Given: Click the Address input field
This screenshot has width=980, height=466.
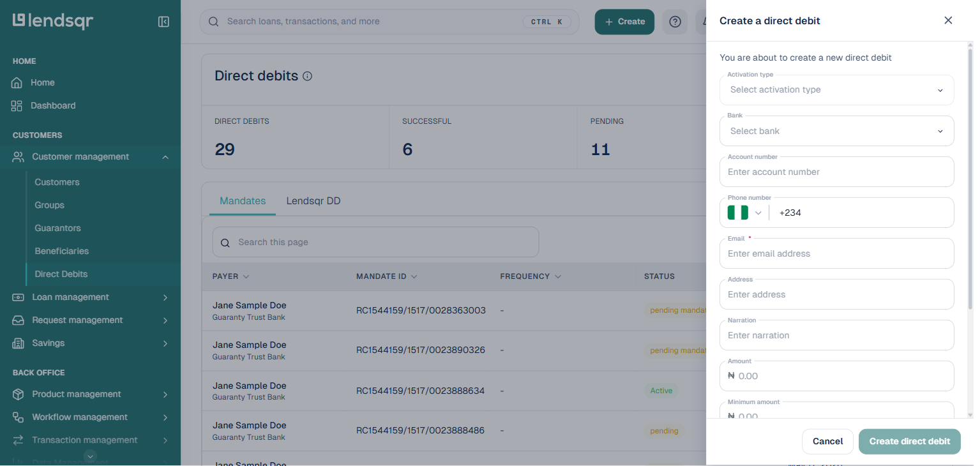Looking at the screenshot, I should 836,294.
